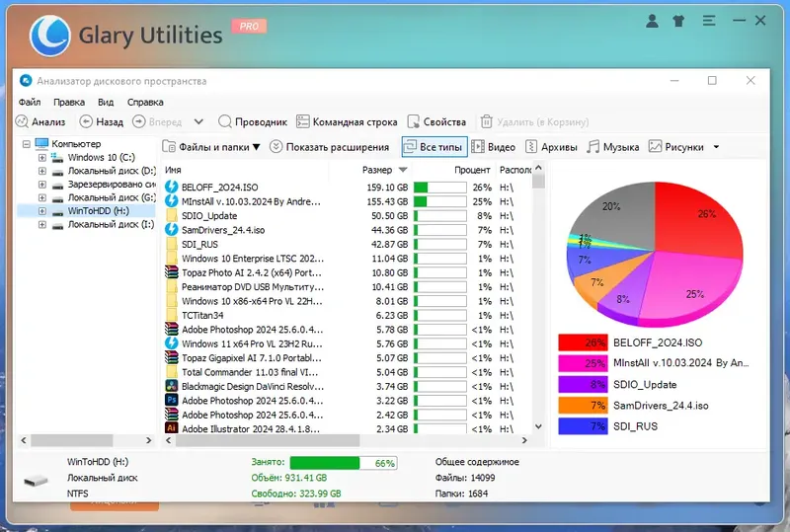Select Реаниматор DVD USB Мультиту row
The image size is (790, 532).
tap(347, 286)
